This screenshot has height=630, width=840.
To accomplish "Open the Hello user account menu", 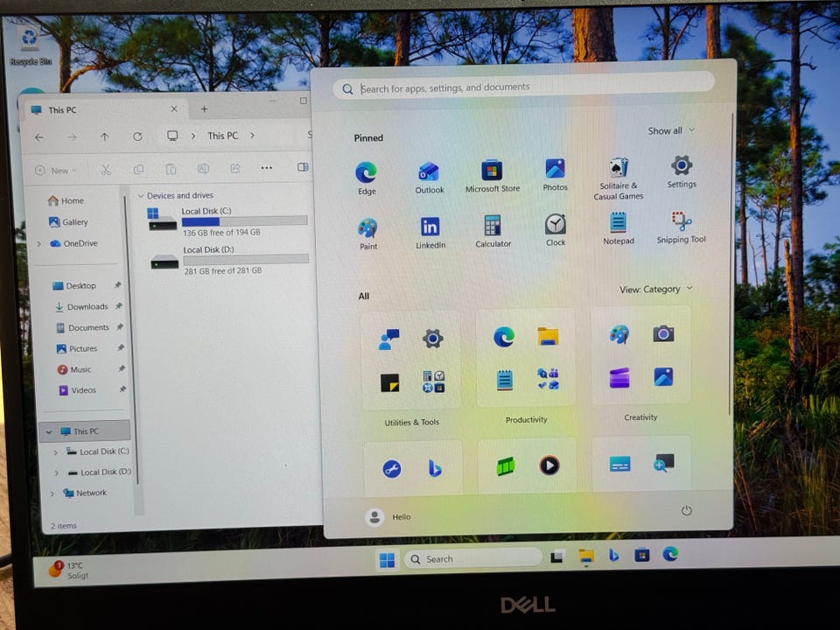I will 388,517.
